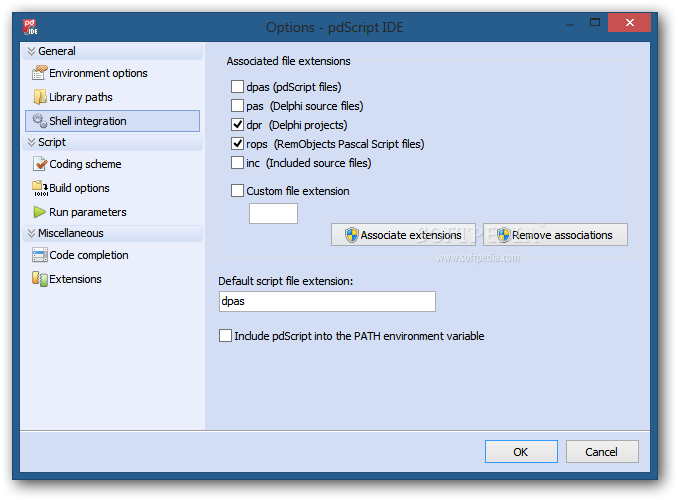
Task: Click shield icon on Remove associations
Action: point(503,235)
